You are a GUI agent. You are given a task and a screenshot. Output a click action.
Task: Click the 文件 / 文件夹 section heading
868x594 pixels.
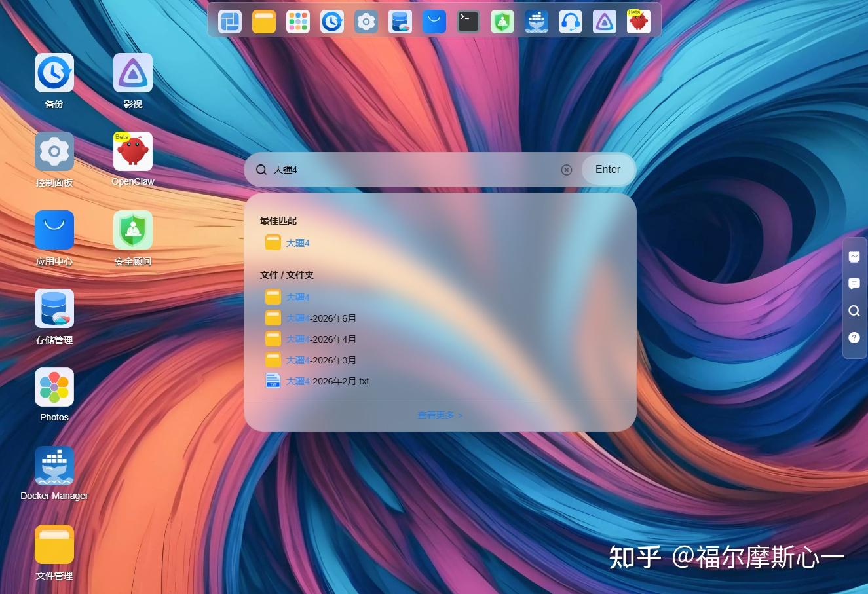point(287,275)
